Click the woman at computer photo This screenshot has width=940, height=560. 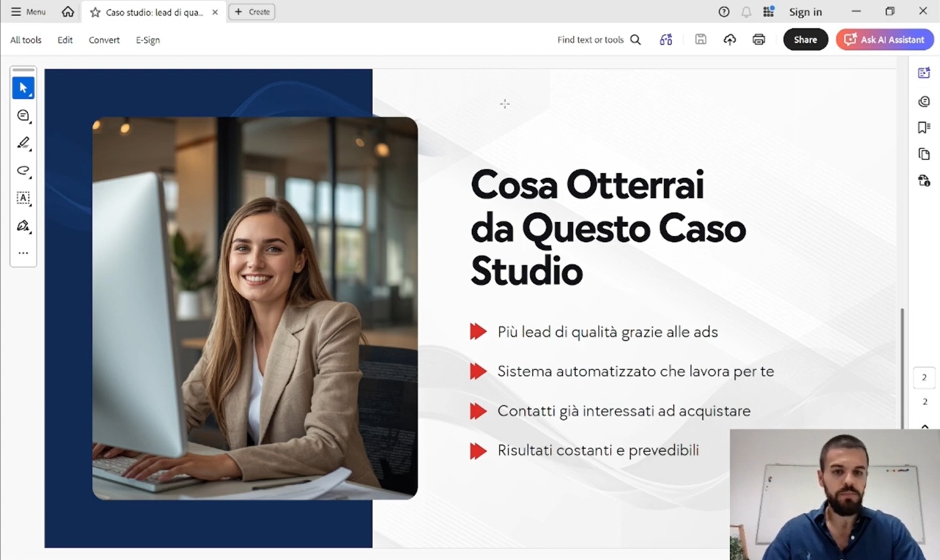255,308
